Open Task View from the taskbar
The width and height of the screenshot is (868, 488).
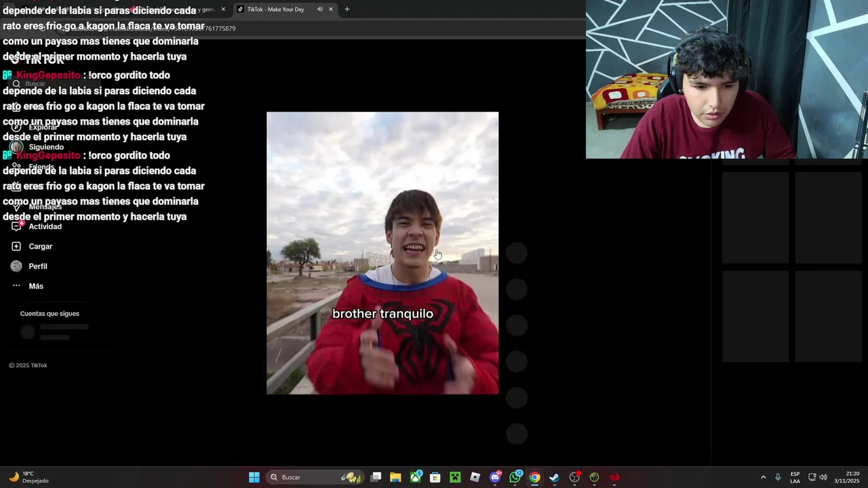pos(376,477)
